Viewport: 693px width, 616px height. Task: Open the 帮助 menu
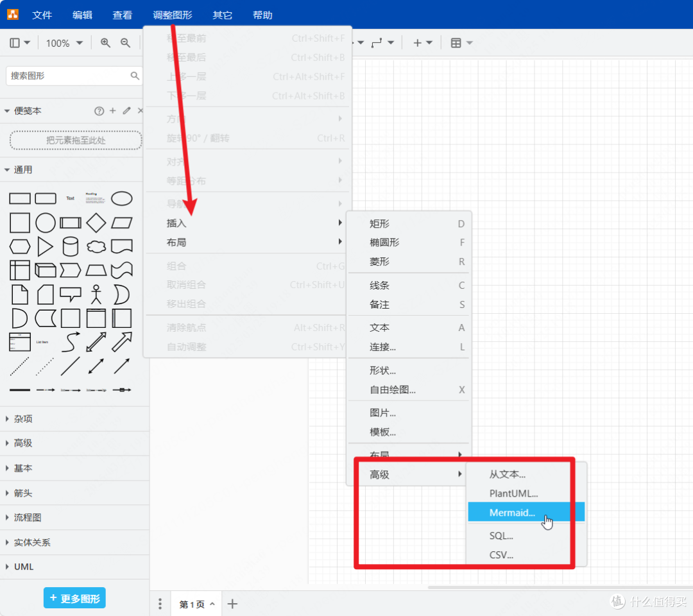click(262, 15)
